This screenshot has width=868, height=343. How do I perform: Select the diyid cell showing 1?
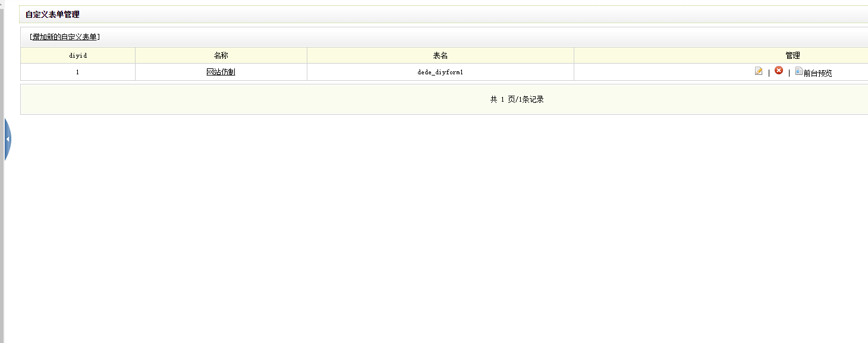[78, 72]
